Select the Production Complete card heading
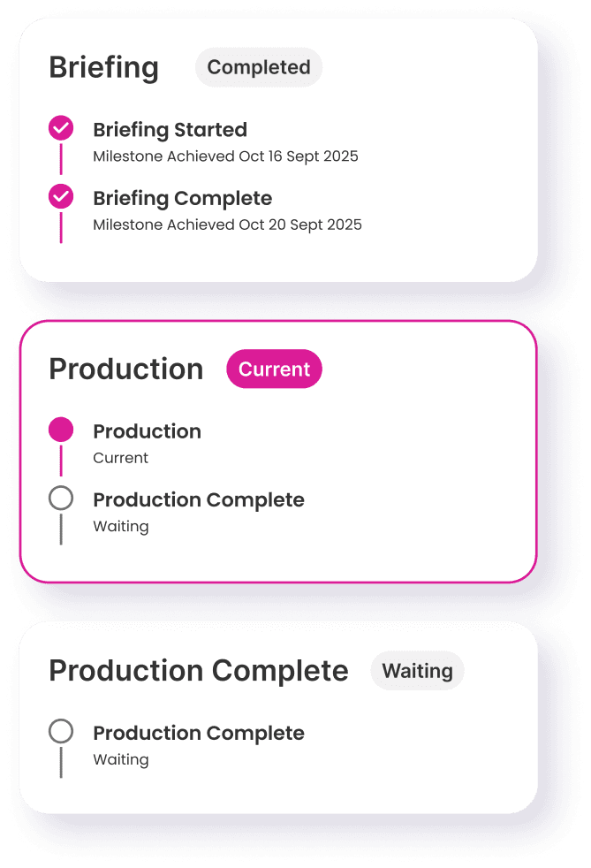Image resolution: width=591 pixels, height=868 pixels. tap(199, 671)
